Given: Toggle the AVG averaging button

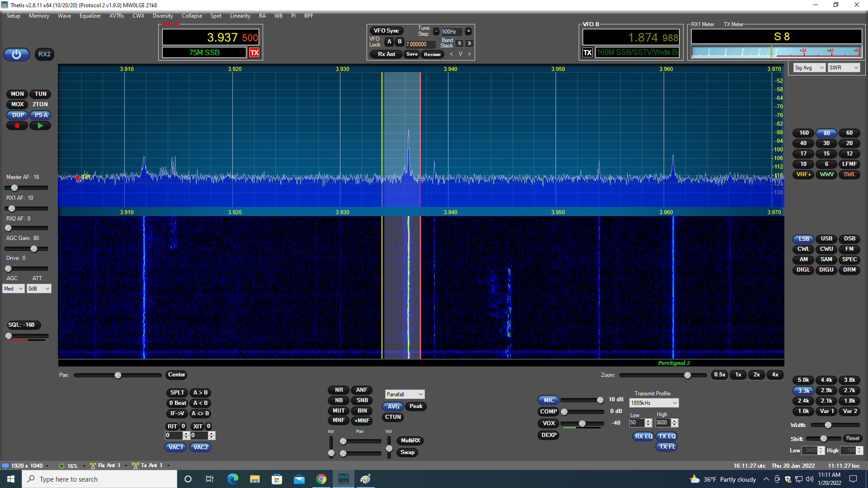Looking at the screenshot, I should pyautogui.click(x=393, y=407).
